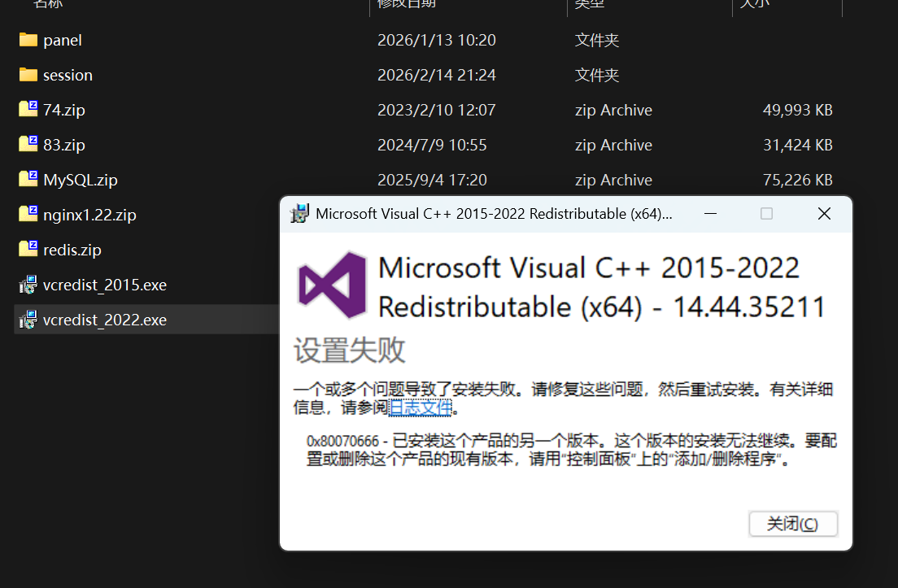
Task: Click the 83.zip archive icon
Action: point(28,144)
